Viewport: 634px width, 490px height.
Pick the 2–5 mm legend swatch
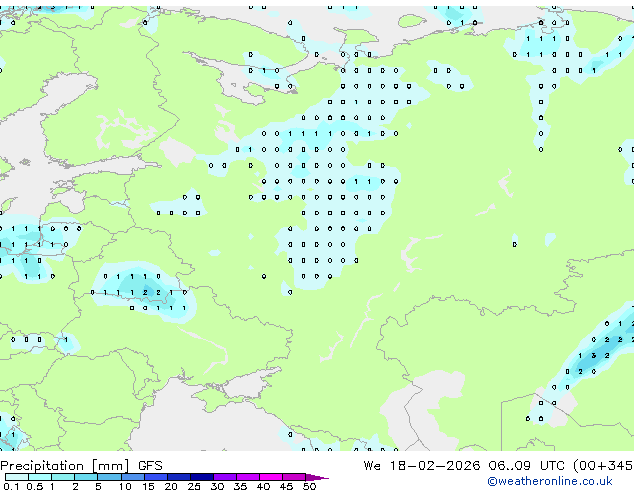tap(86, 477)
